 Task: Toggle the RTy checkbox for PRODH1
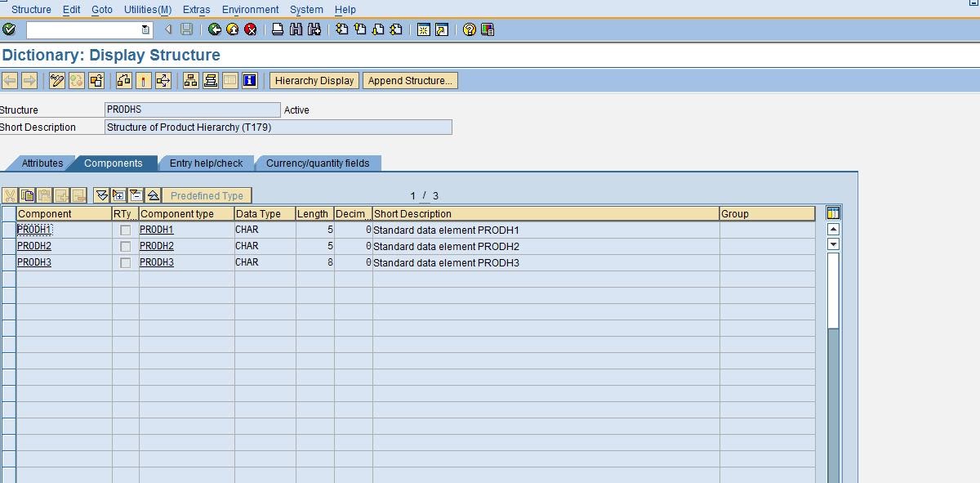124,230
